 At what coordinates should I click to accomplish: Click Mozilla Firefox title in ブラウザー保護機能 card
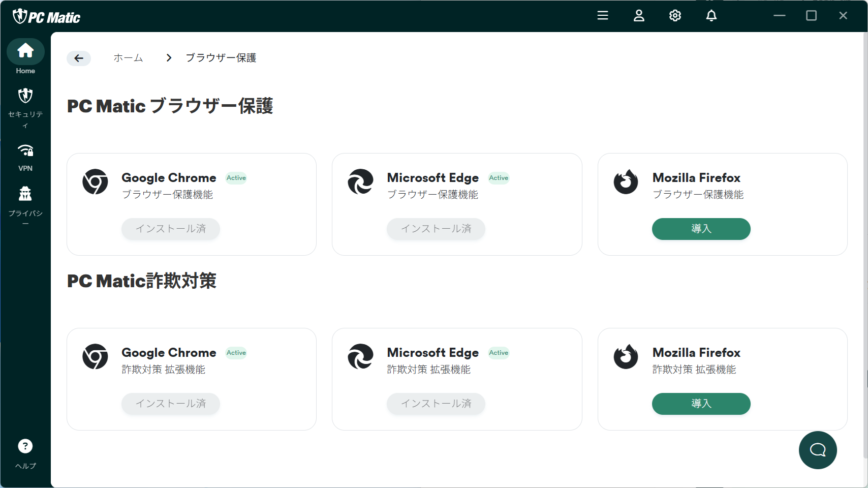696,178
